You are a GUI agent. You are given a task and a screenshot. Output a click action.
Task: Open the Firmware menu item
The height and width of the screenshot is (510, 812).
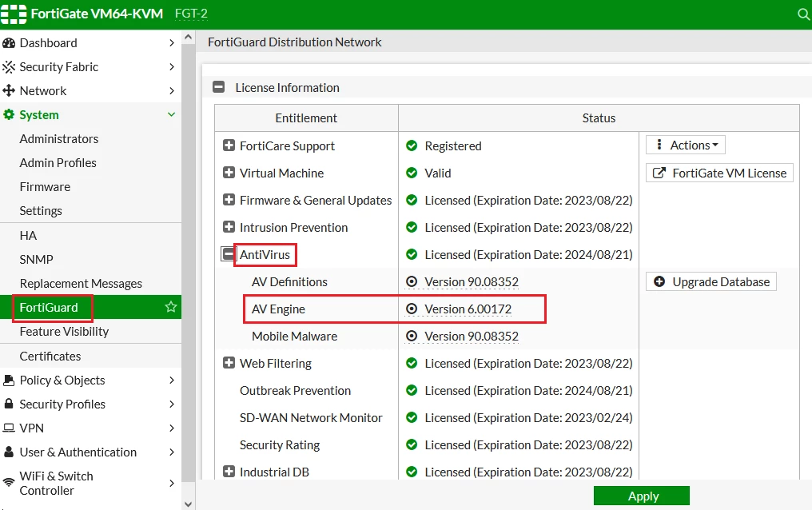tap(45, 187)
